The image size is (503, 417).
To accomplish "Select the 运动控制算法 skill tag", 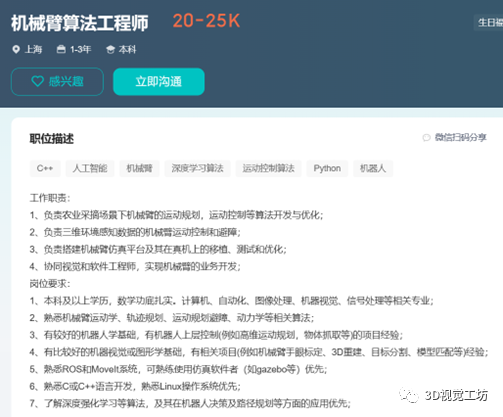I will click(x=268, y=168).
